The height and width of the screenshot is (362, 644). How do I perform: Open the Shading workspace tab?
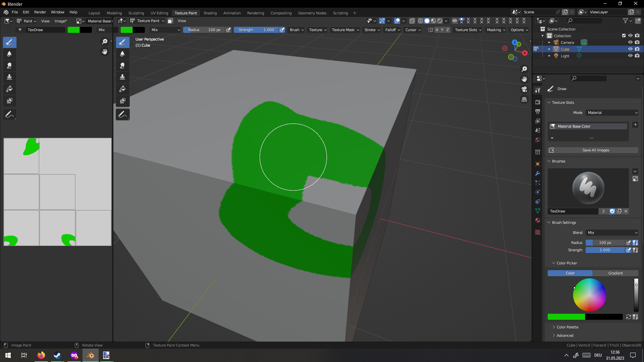click(210, 13)
